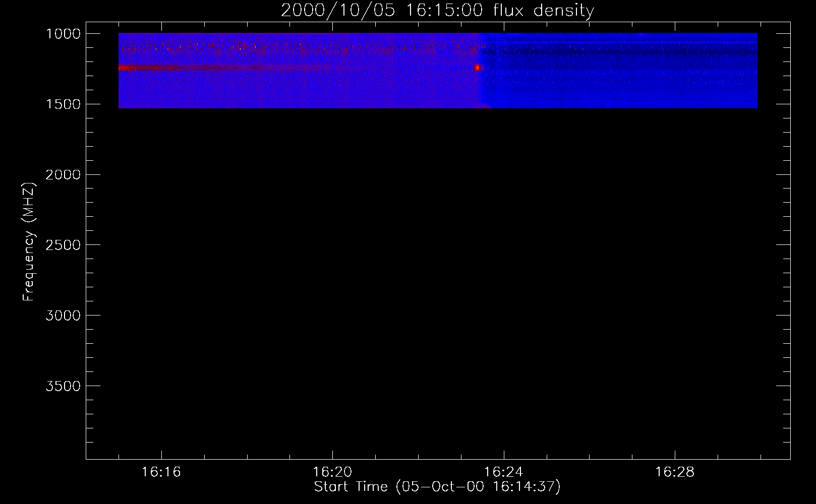Click the 16:16 time tick label
This screenshot has height=504, width=816.
(x=161, y=472)
